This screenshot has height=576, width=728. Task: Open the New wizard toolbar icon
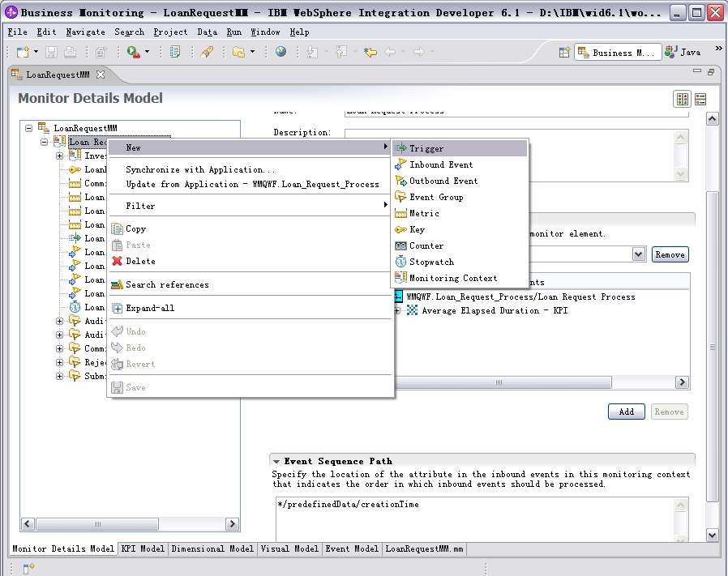point(22,52)
